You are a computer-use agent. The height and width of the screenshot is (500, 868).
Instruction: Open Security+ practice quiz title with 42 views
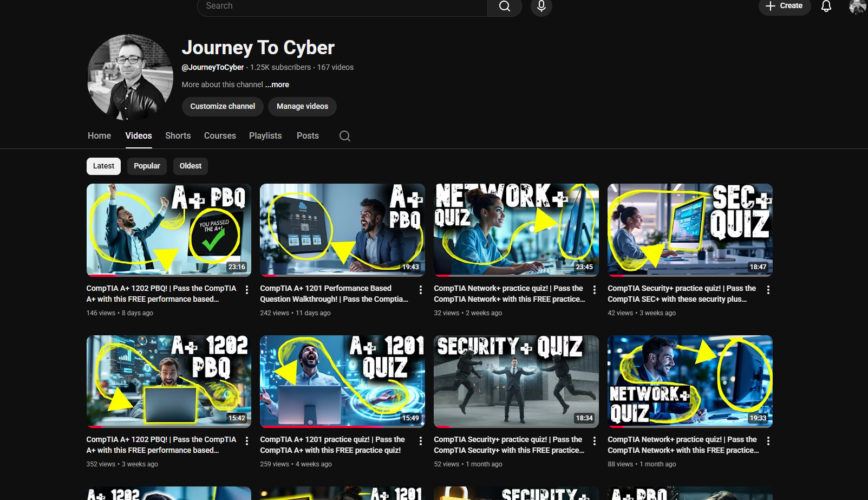tap(682, 294)
